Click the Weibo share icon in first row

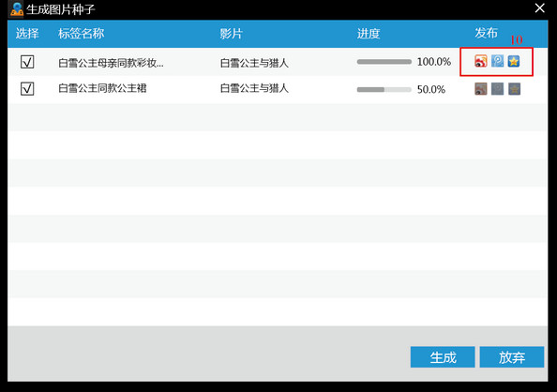point(481,61)
